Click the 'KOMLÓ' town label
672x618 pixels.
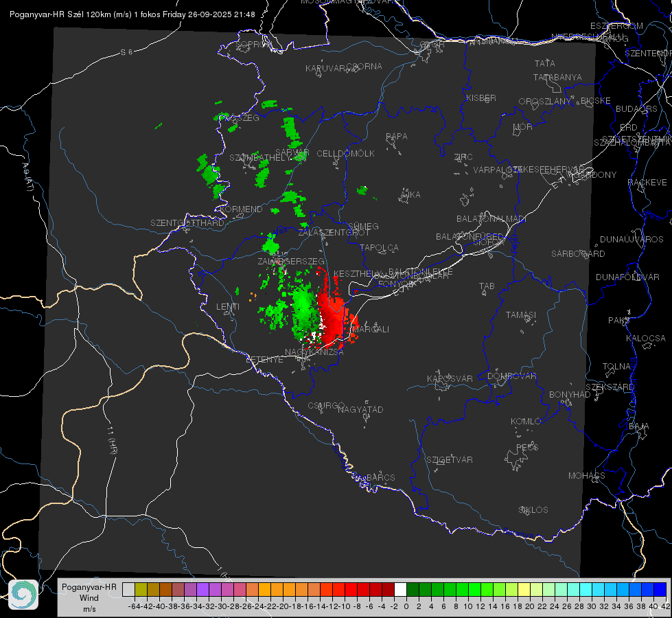(525, 422)
